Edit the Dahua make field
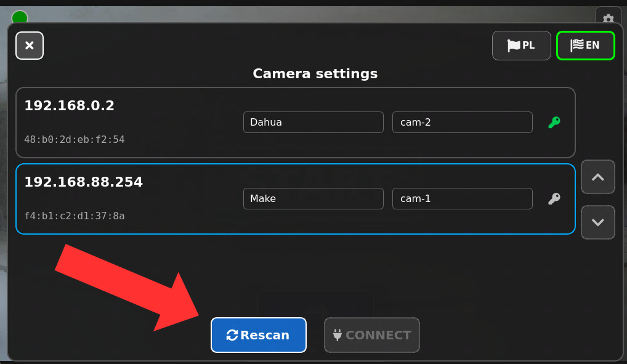Screen dimensions: 627x364 click(x=313, y=122)
